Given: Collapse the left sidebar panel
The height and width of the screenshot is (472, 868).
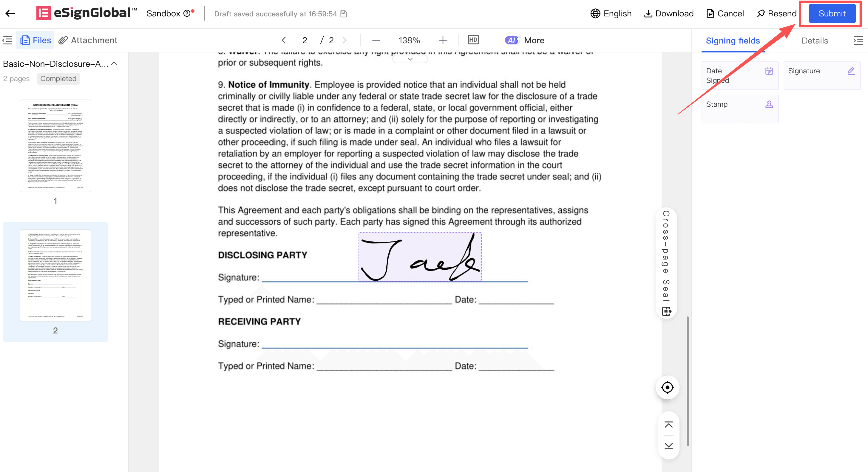Looking at the screenshot, I should 7,41.
